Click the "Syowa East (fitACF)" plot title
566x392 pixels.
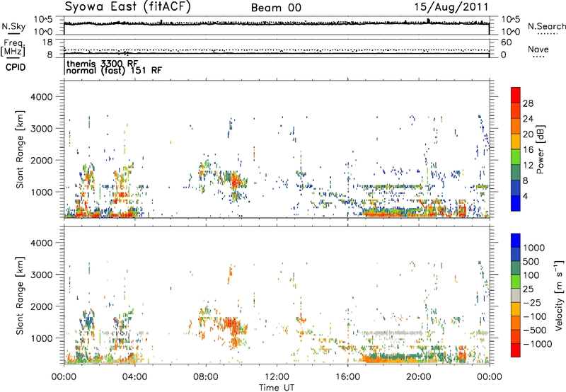128,7
